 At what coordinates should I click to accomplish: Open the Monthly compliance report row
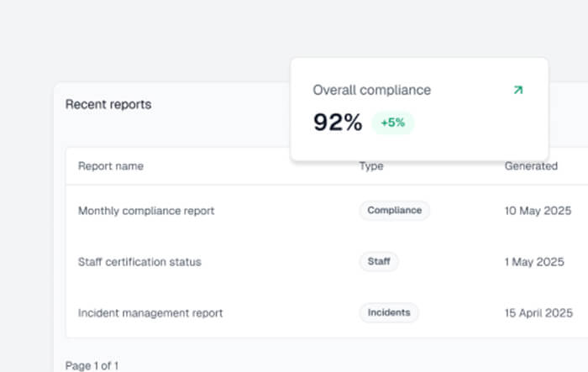pos(327,211)
